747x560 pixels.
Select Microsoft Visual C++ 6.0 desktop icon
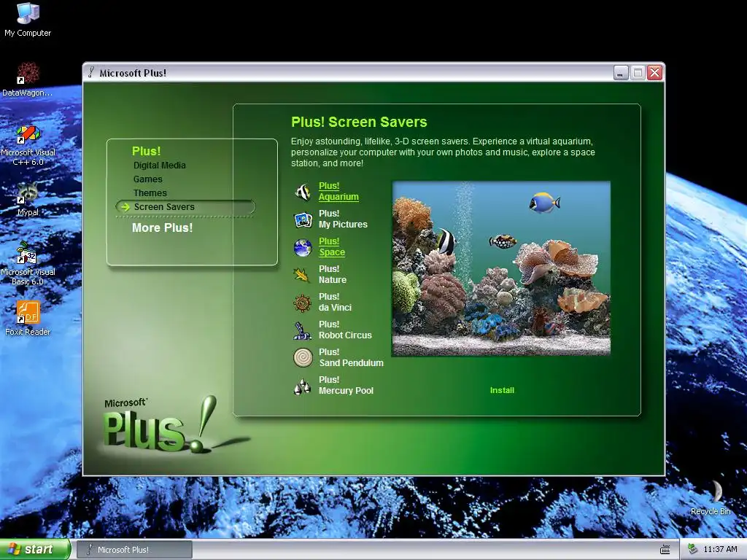point(28,145)
